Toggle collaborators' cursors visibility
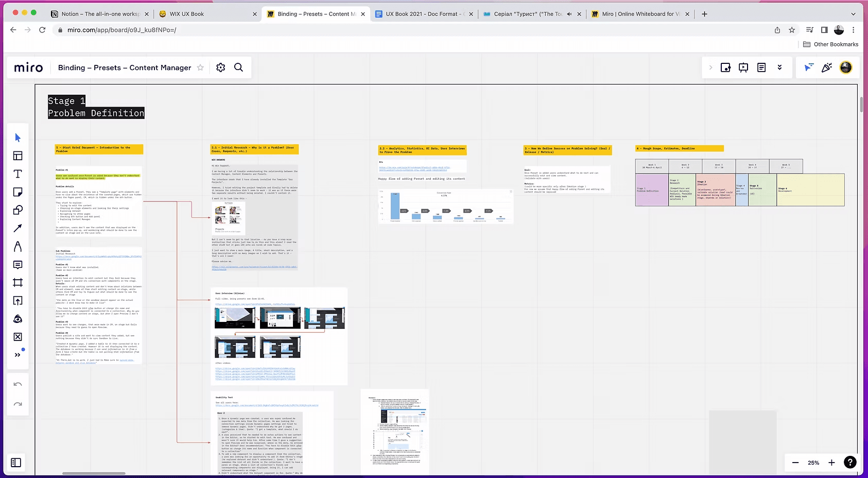 tap(809, 67)
